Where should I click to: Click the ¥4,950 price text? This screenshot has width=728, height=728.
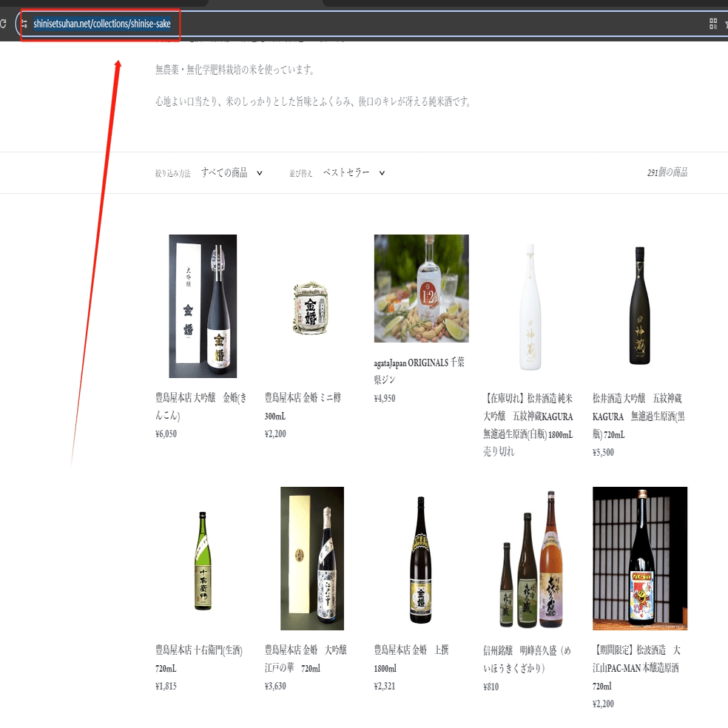click(385, 398)
